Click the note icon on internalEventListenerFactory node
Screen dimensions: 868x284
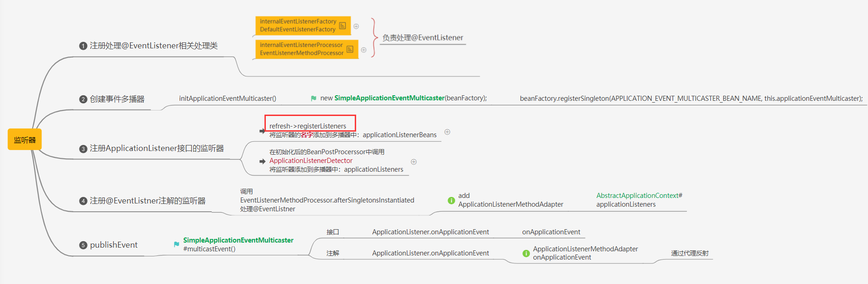[342, 25]
